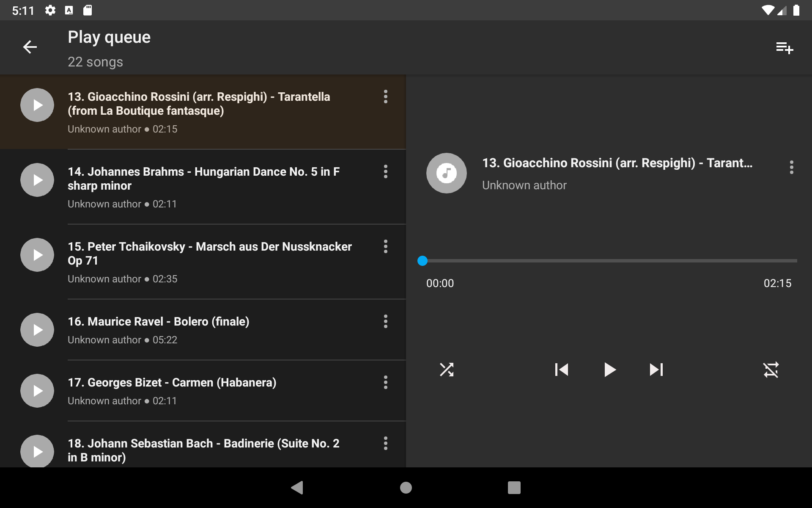Play Maurice Ravel Bolero finale
The width and height of the screenshot is (812, 508).
(37, 329)
